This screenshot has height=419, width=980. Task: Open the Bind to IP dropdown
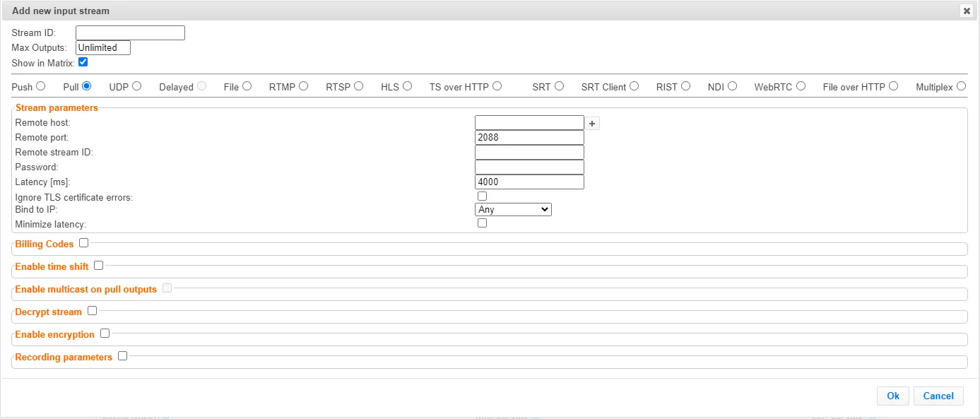point(513,210)
